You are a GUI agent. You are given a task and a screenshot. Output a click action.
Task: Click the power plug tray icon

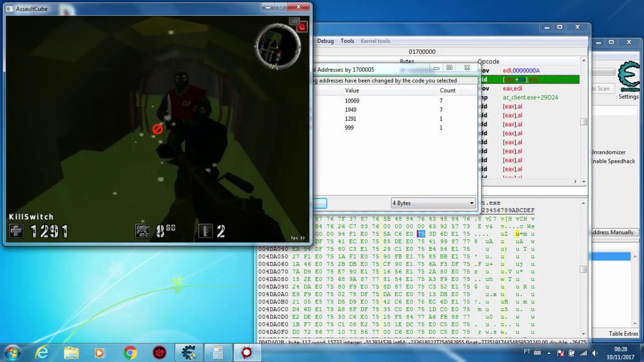click(572, 353)
